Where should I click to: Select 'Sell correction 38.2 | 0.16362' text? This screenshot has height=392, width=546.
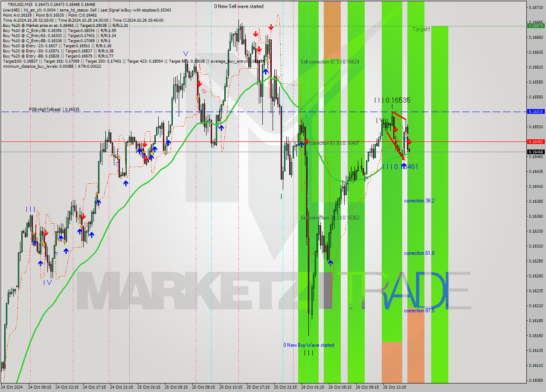coord(330,218)
